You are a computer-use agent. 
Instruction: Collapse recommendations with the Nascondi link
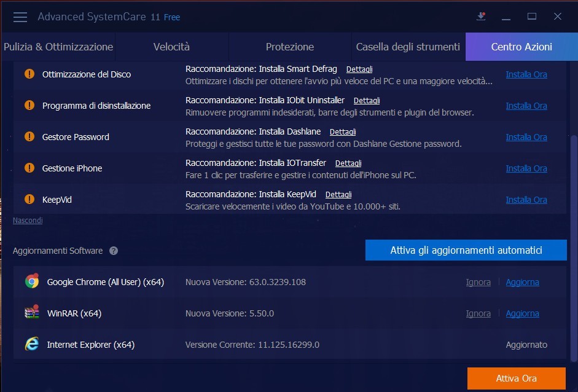pyautogui.click(x=28, y=220)
